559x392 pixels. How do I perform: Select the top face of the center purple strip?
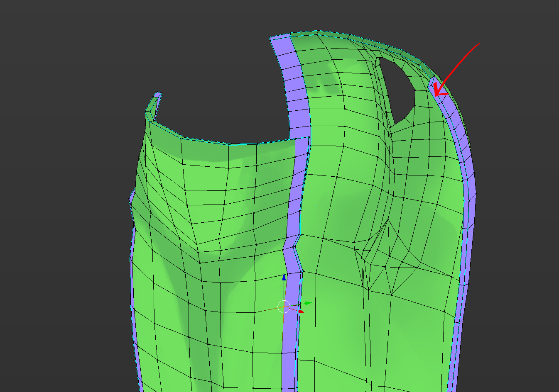click(280, 39)
